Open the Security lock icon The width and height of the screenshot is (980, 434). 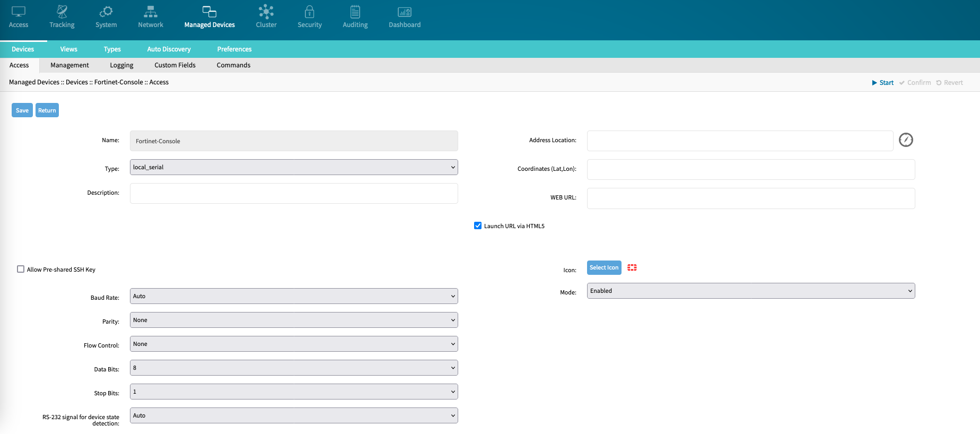(310, 12)
